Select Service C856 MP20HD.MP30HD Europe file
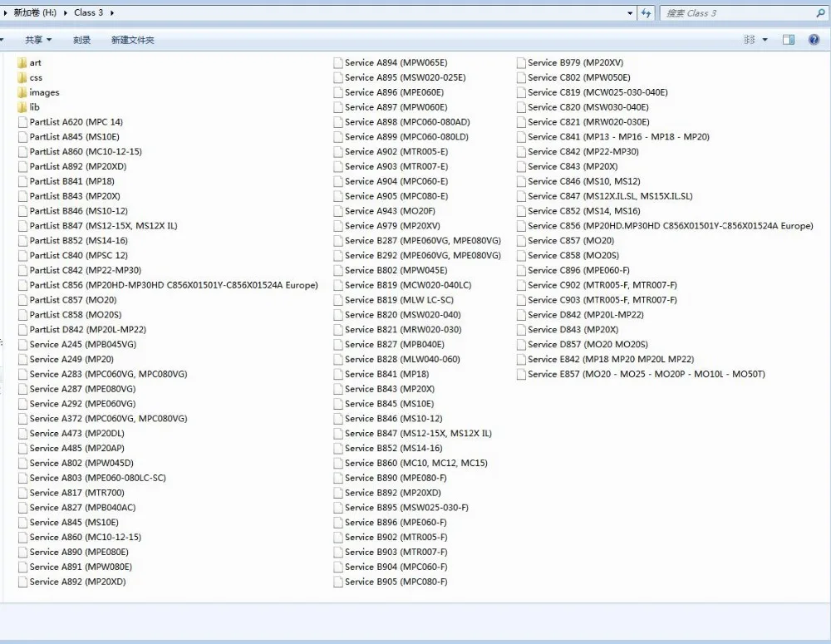 click(671, 226)
